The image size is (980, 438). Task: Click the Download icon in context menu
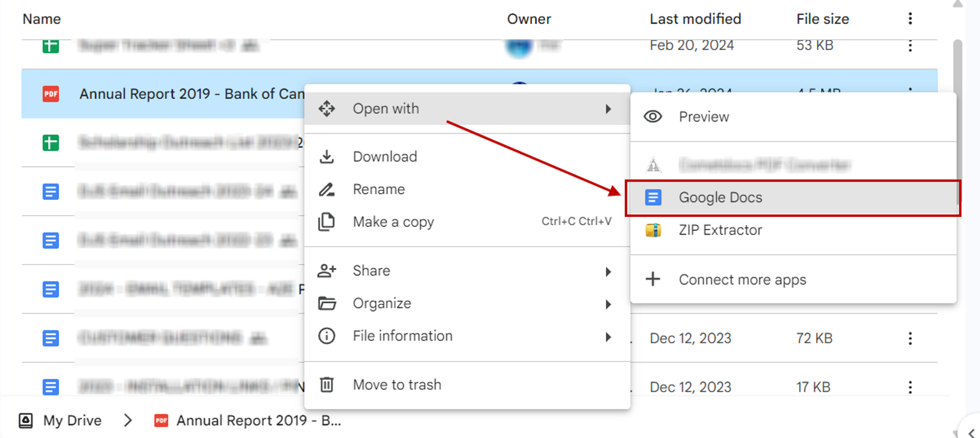(x=327, y=157)
